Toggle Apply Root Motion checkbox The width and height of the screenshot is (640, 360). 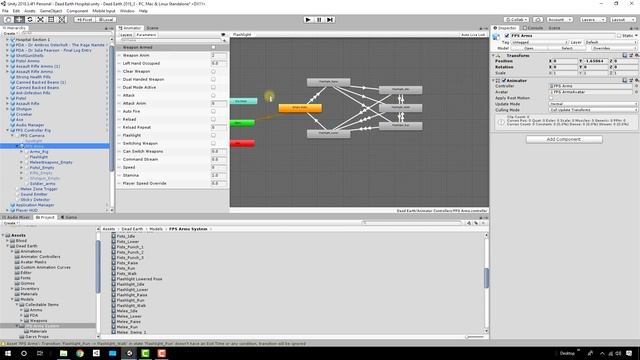[551, 98]
